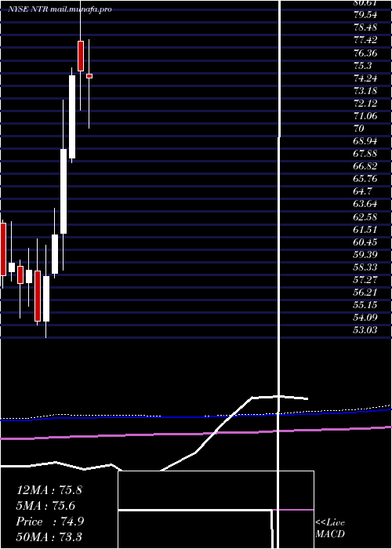Click the 70 price axis label
Screen dimensions: 392x549
[359, 129]
